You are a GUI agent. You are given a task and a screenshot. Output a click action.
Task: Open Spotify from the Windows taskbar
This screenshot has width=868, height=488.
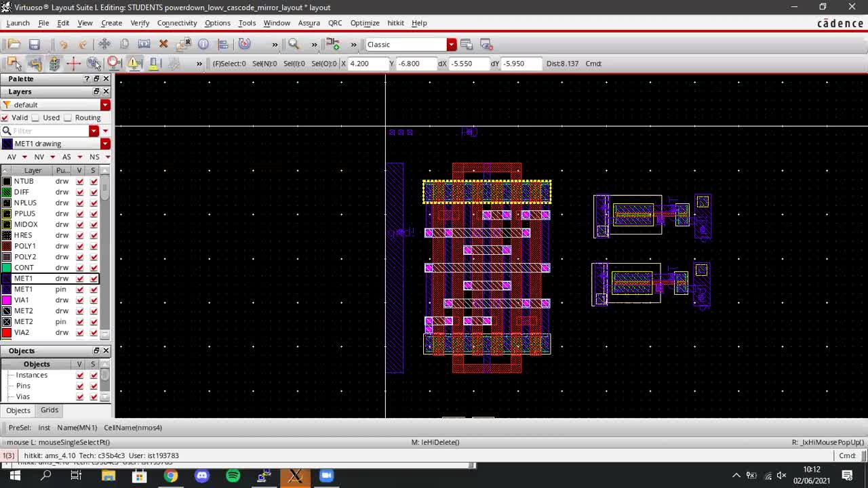(x=233, y=476)
